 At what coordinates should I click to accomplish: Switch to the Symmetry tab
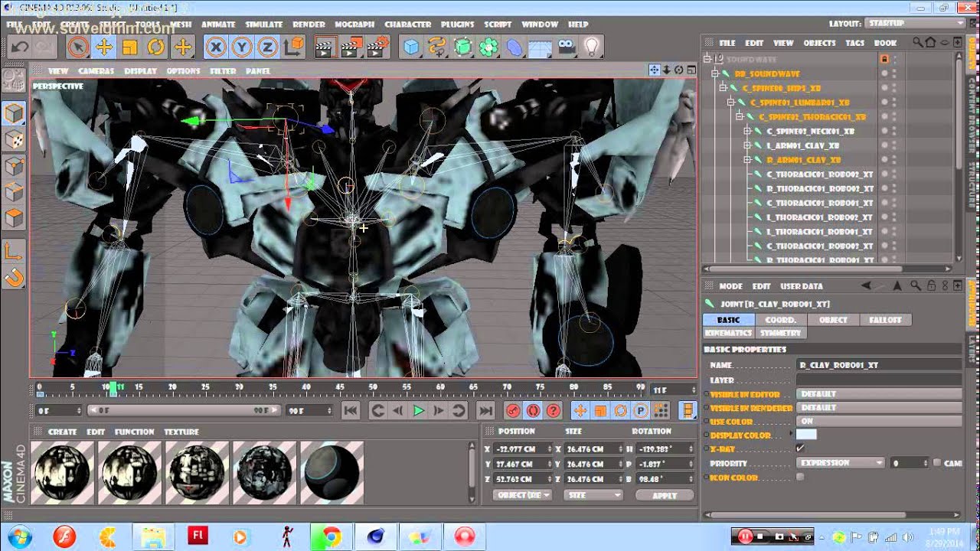(x=780, y=333)
